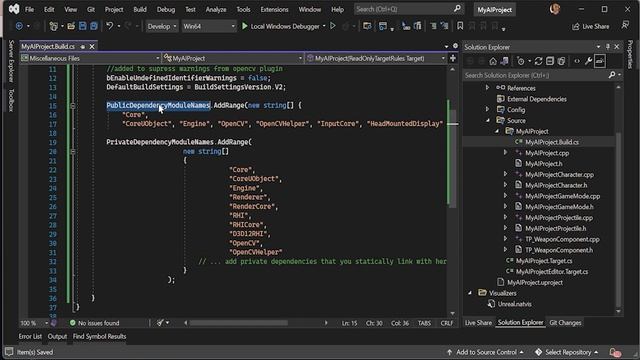Open the Build menu
Image resolution: width=640 pixels, height=360 pixels.
pyautogui.click(x=140, y=9)
